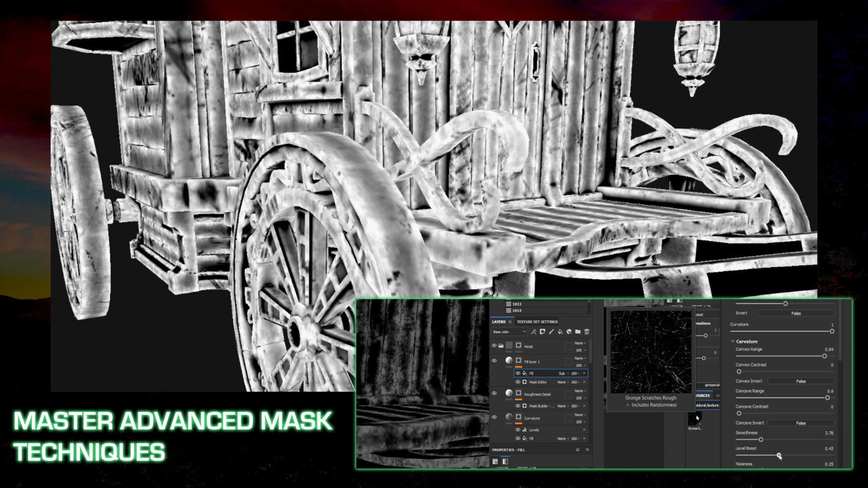This screenshot has height=488, width=868.
Task: Select the material mode icon in Properties - Fill
Action: click(495, 461)
